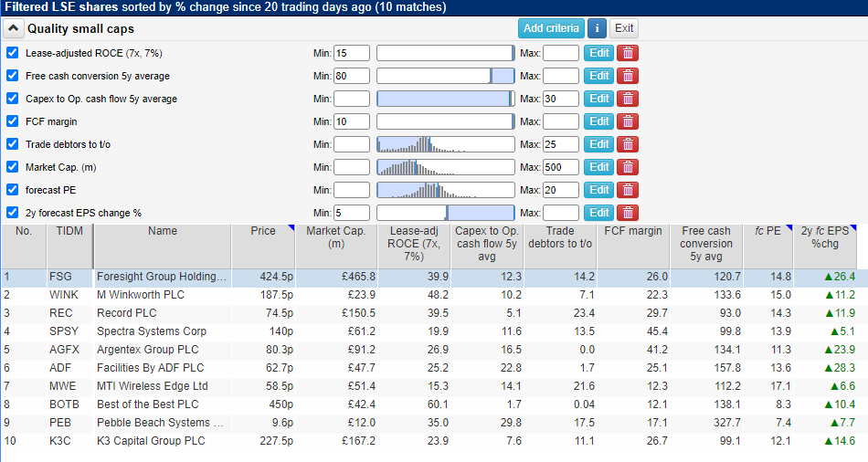Trash the 2y forecast EPS change filter

628,213
